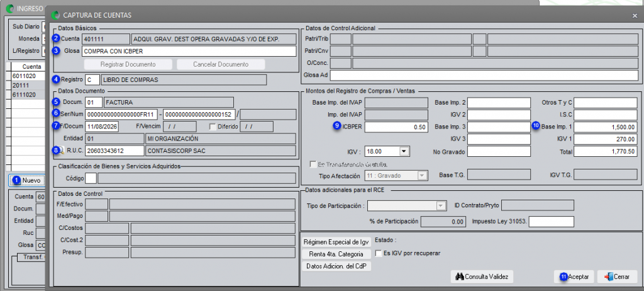Click the I.S.C input field
The height and width of the screenshot is (291, 644).
(606, 115)
